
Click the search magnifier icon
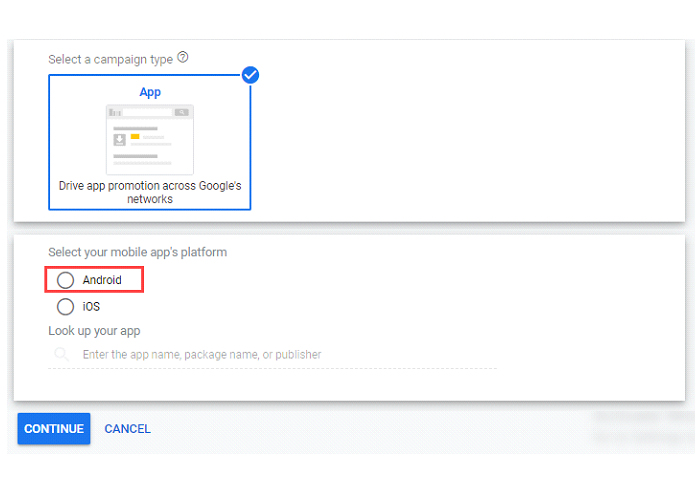pyautogui.click(x=61, y=355)
